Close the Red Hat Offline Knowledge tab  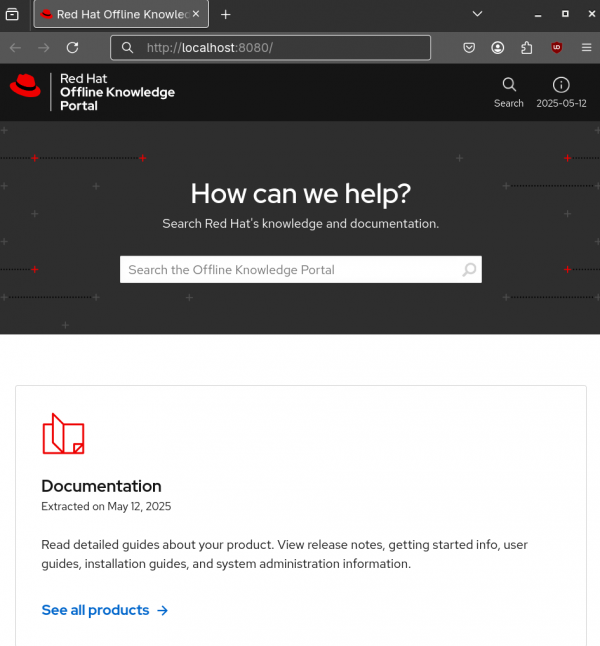[x=196, y=15]
